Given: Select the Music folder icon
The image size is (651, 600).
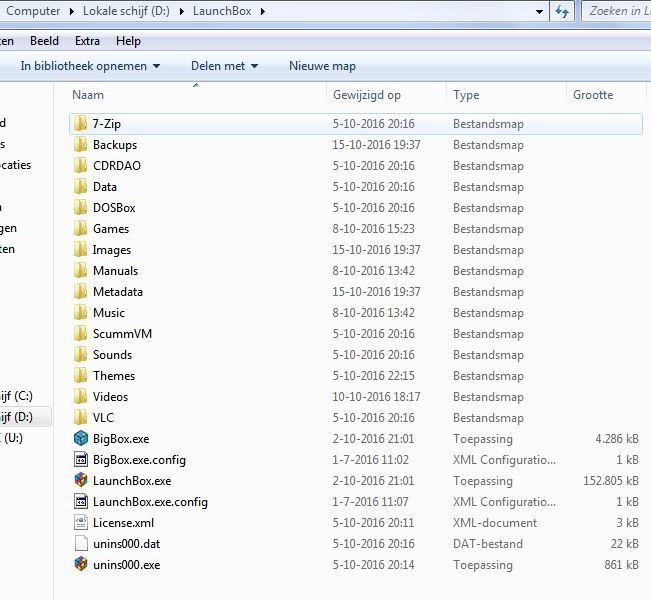Looking at the screenshot, I should tap(80, 312).
